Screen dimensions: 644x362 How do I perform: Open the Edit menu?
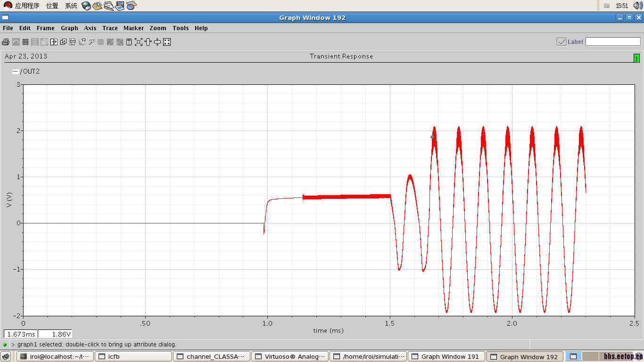click(25, 28)
